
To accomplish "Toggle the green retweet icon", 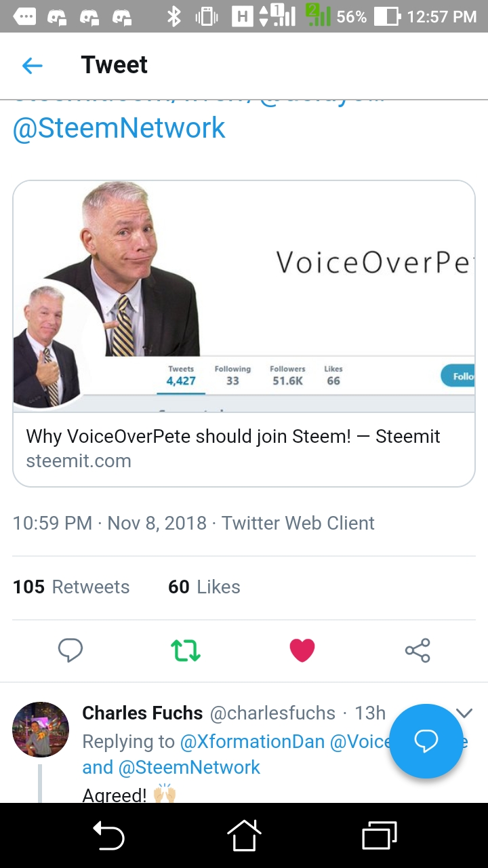I will [185, 650].
